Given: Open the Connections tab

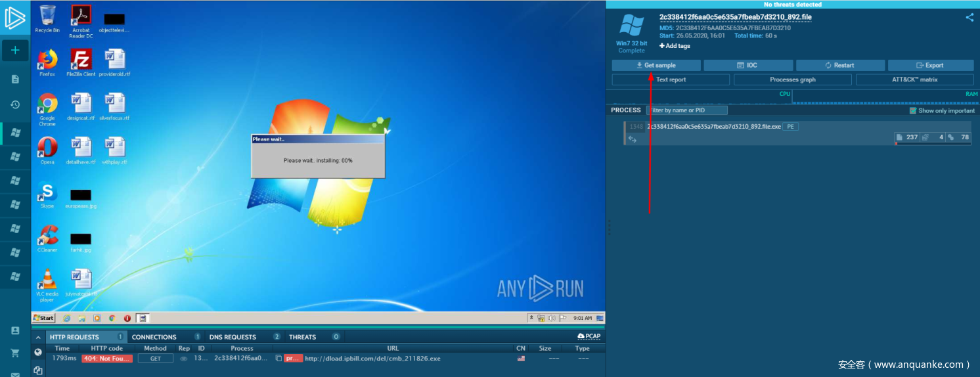Looking at the screenshot, I should (154, 337).
